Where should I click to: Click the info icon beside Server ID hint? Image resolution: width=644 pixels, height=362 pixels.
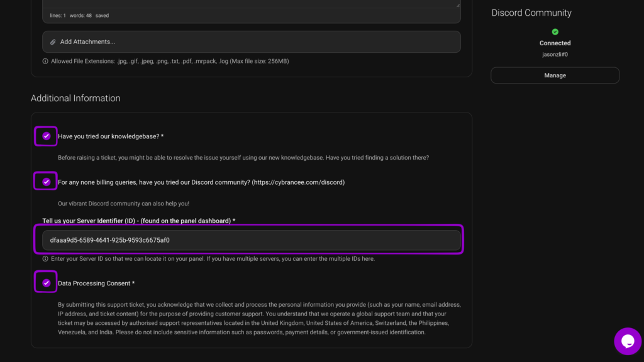(x=45, y=258)
